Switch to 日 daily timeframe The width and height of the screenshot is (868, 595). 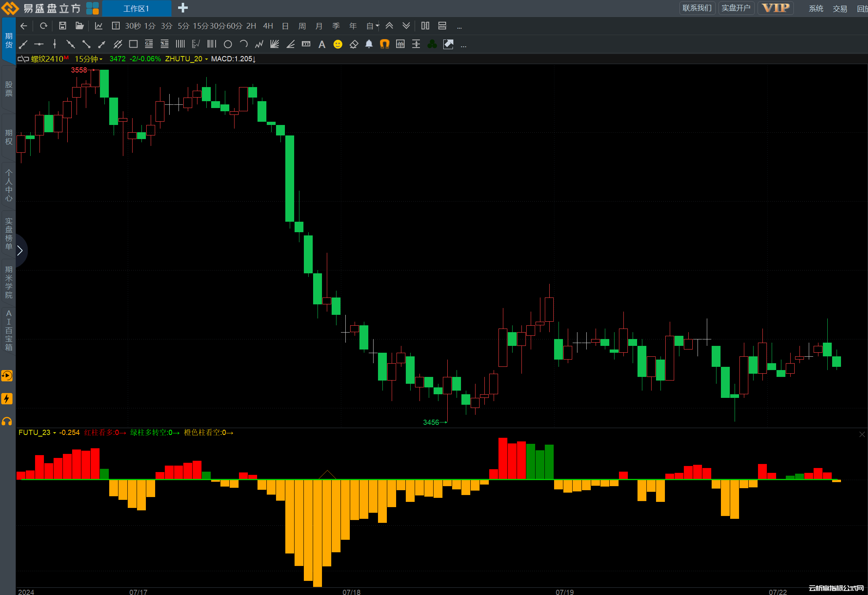(x=285, y=26)
